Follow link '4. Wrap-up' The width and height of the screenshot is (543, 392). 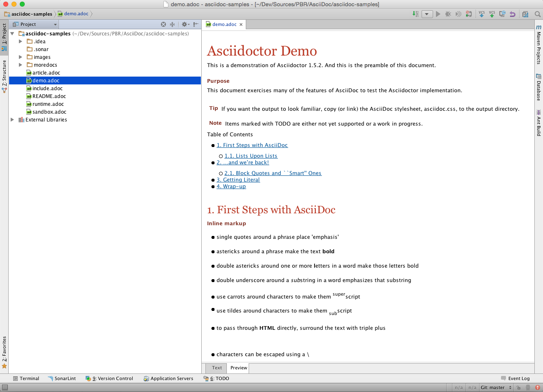click(x=231, y=187)
